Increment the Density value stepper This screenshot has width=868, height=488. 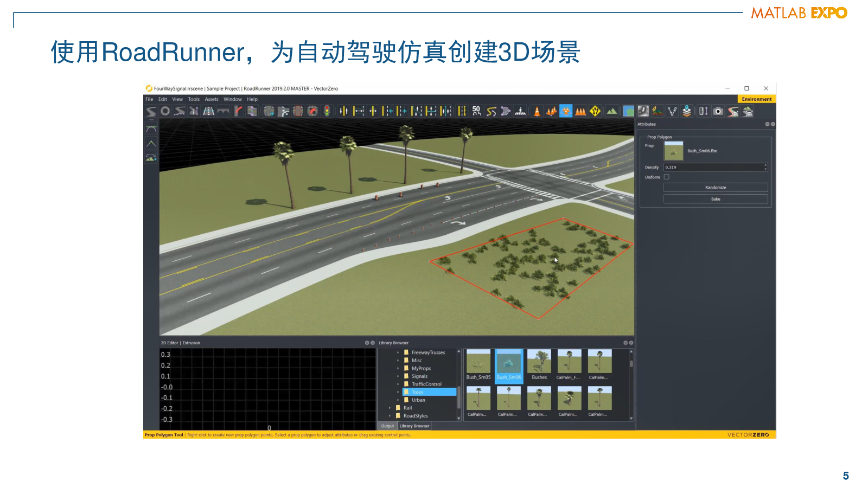(x=765, y=165)
